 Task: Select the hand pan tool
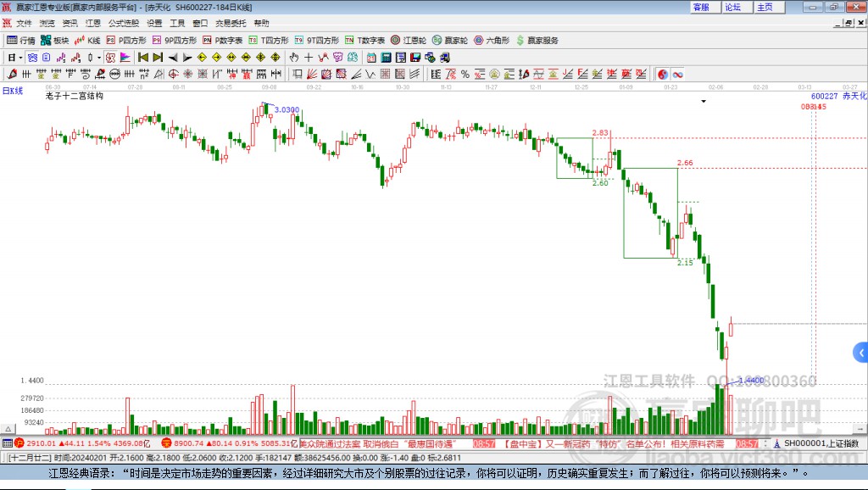point(294,58)
